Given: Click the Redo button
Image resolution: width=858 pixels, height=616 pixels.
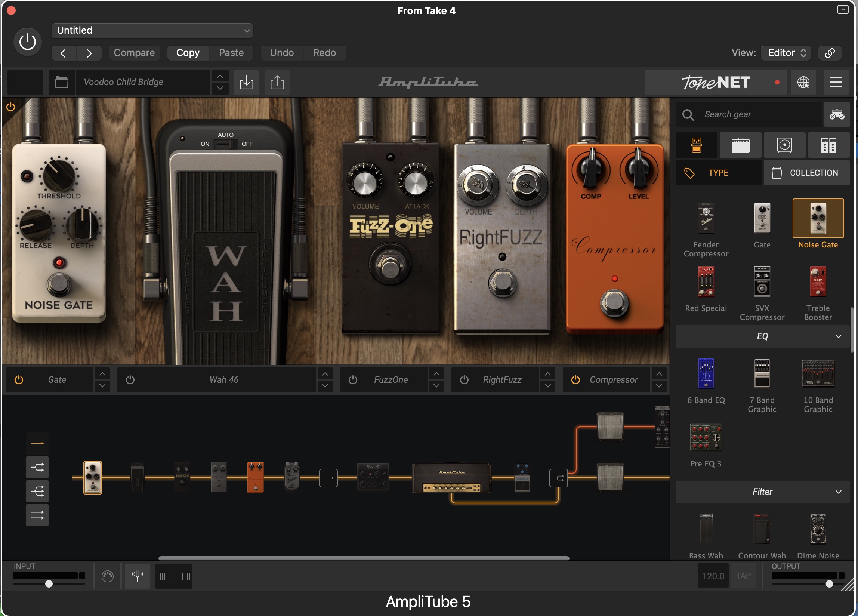Looking at the screenshot, I should [x=325, y=53].
